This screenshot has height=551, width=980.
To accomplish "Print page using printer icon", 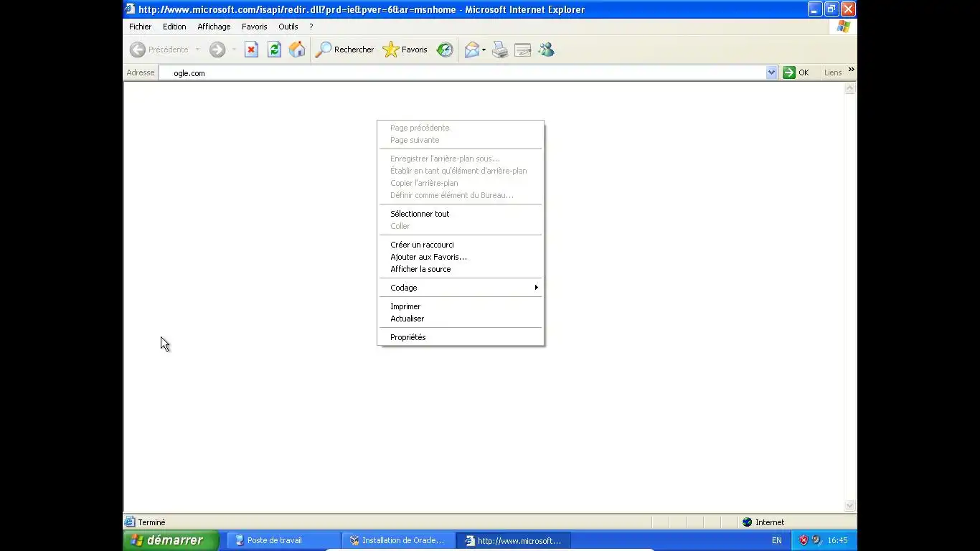I will point(500,50).
